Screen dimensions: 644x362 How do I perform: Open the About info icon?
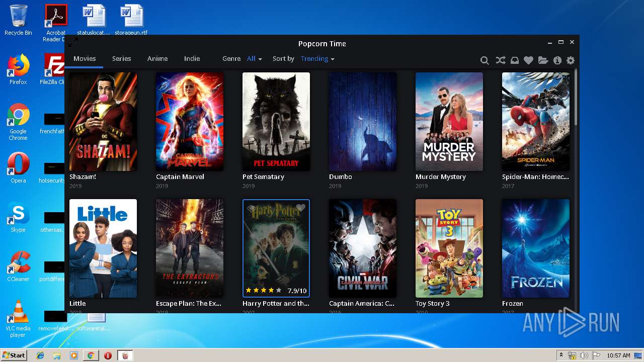[x=557, y=60]
